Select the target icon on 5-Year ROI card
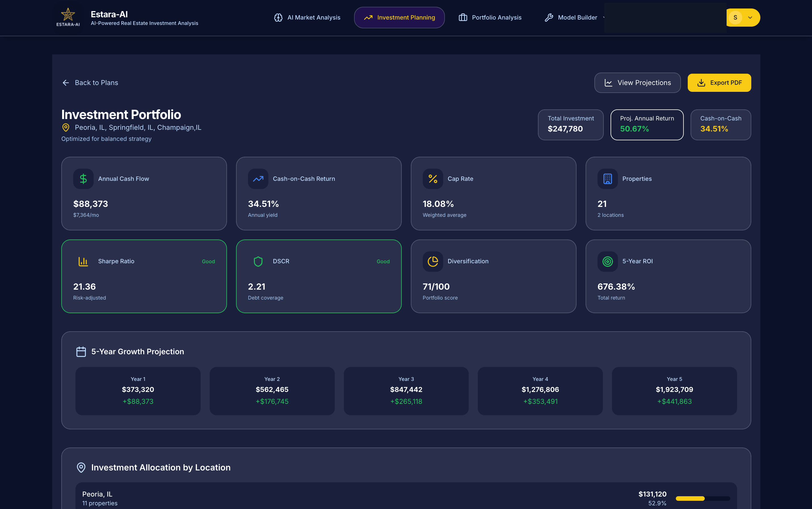This screenshot has height=509, width=812. 607,261
